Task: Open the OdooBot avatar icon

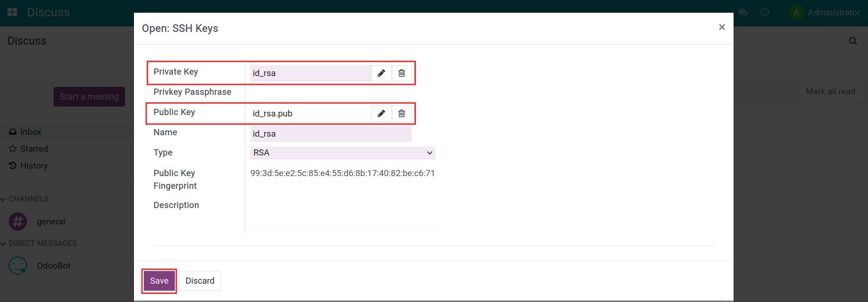Action: click(x=18, y=266)
